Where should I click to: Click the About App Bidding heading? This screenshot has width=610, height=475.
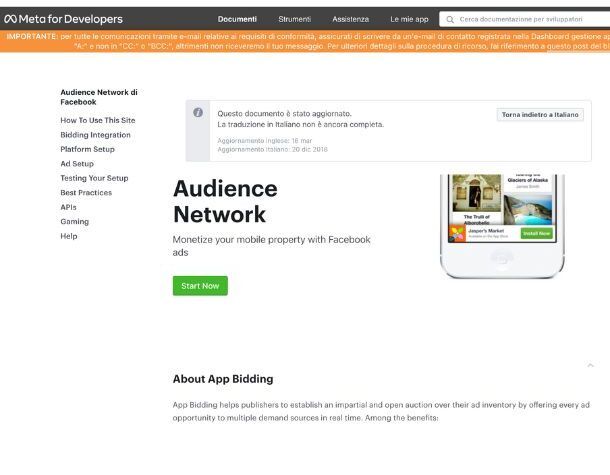pos(223,379)
